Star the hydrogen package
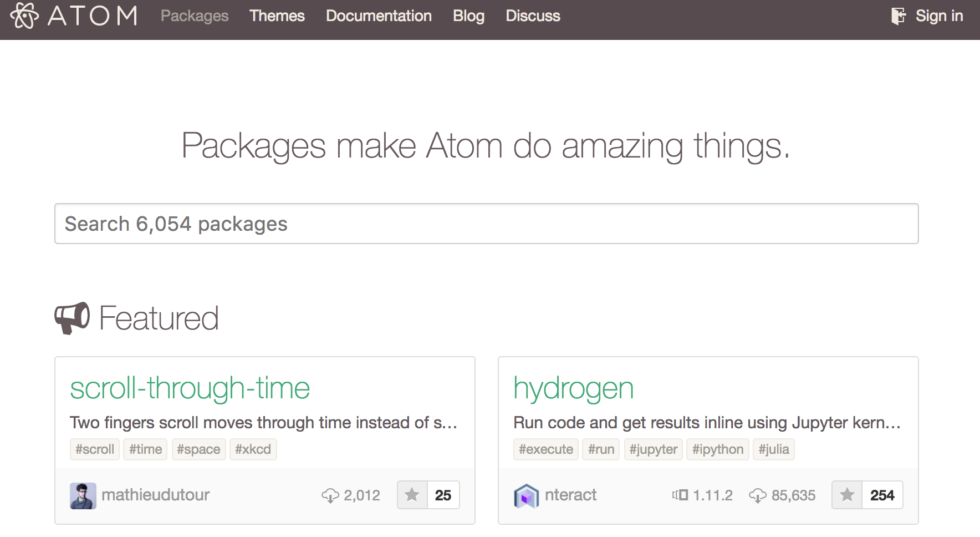This screenshot has height=537, width=980. (x=847, y=495)
